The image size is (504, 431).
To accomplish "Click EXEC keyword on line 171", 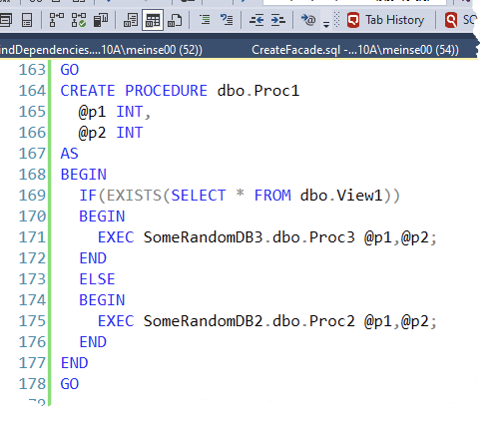I will click(x=116, y=237).
